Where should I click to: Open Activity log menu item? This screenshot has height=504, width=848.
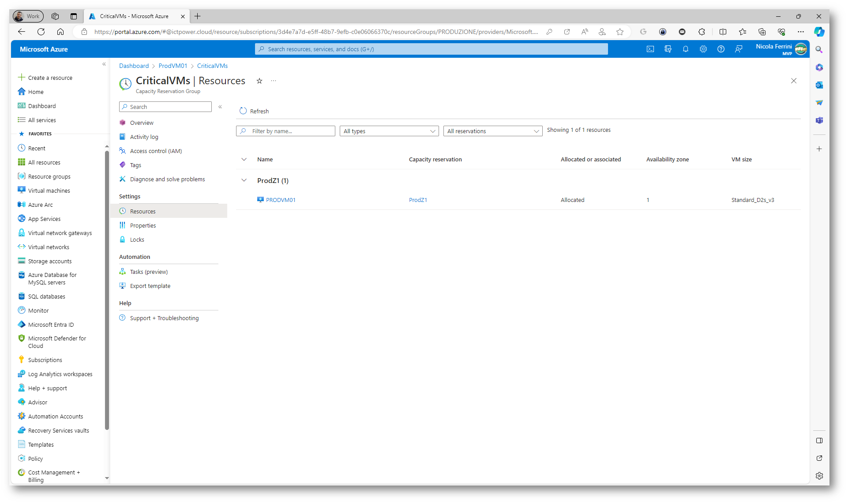144,137
